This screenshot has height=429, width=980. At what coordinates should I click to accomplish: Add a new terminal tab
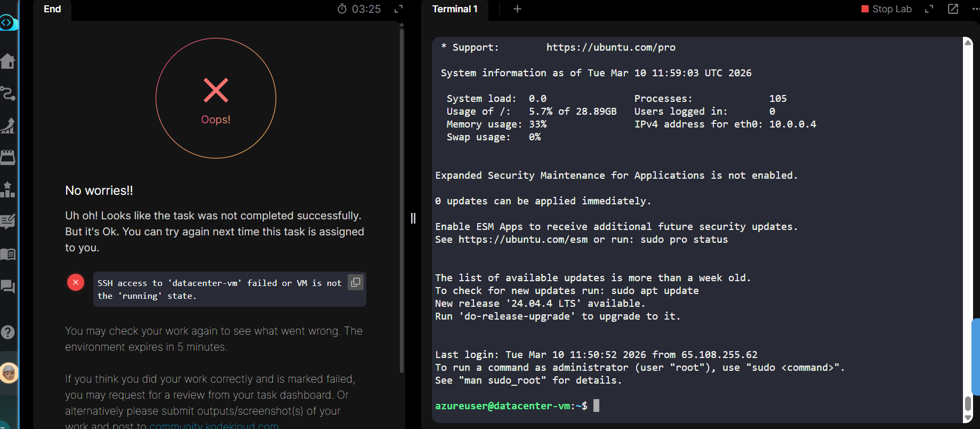tap(517, 9)
